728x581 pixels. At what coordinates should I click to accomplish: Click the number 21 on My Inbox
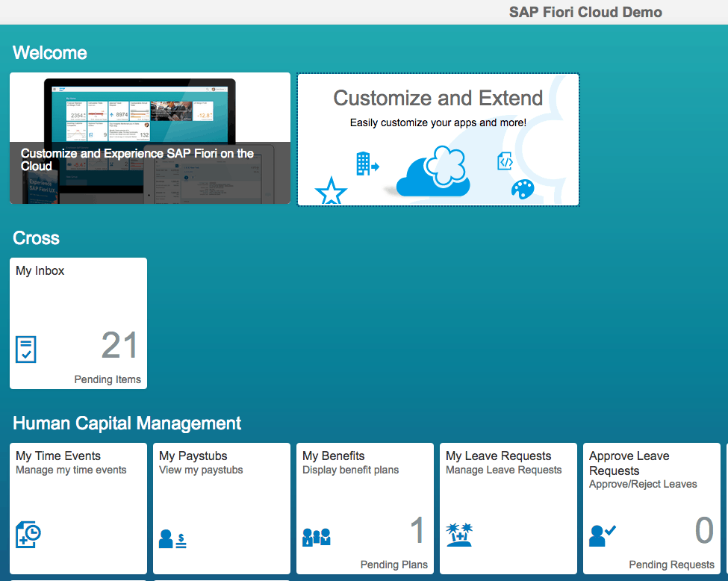pyautogui.click(x=119, y=346)
